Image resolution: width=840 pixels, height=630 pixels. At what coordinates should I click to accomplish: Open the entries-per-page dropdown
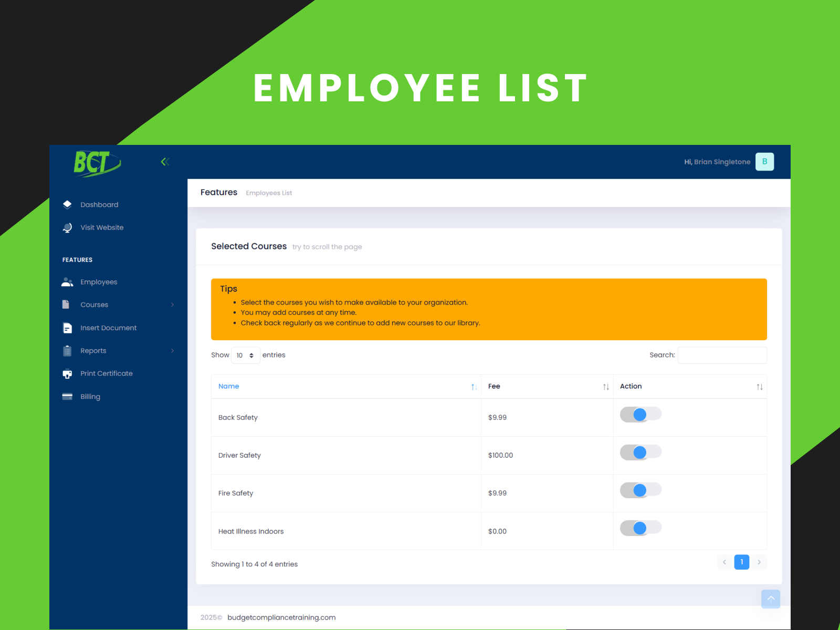coord(245,355)
